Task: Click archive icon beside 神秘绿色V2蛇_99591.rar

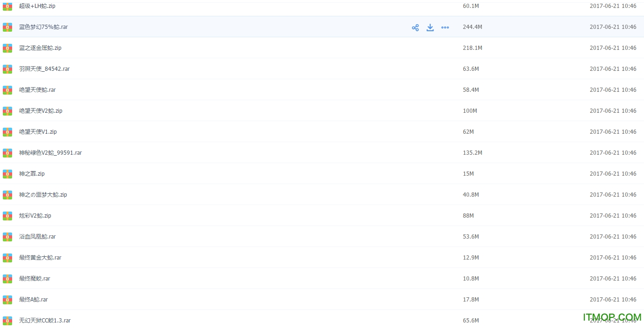Action: [x=7, y=153]
